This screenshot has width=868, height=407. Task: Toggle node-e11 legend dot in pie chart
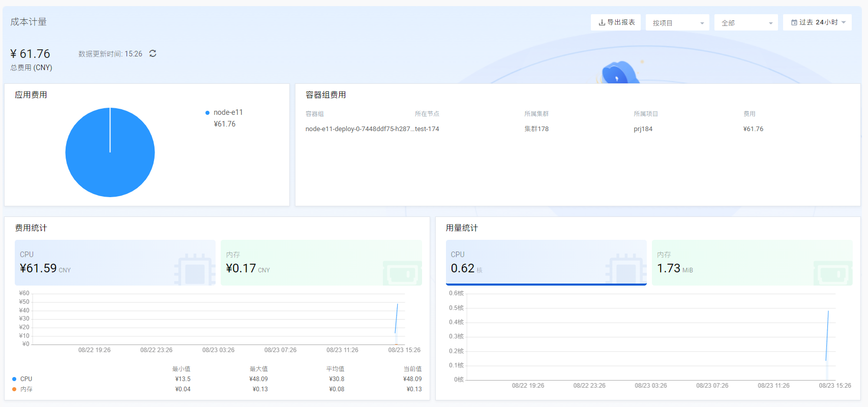(207, 113)
